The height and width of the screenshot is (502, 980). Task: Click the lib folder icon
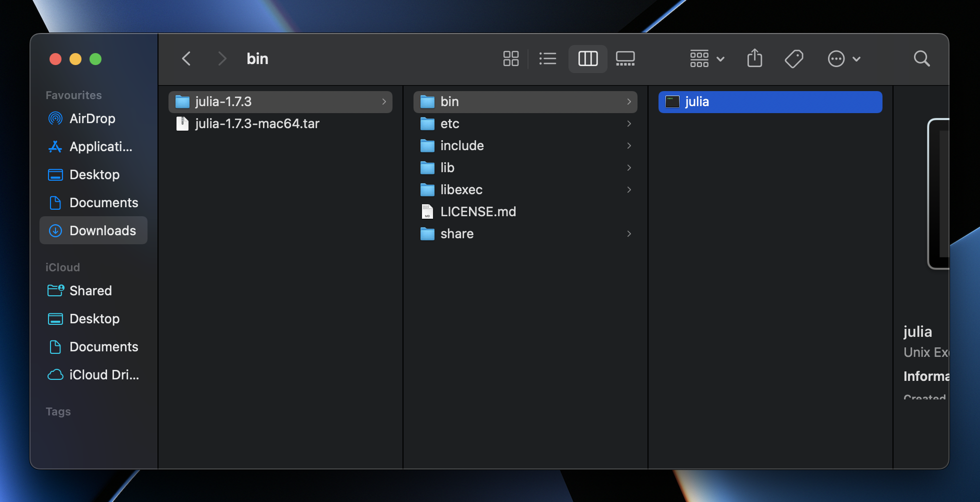point(427,168)
